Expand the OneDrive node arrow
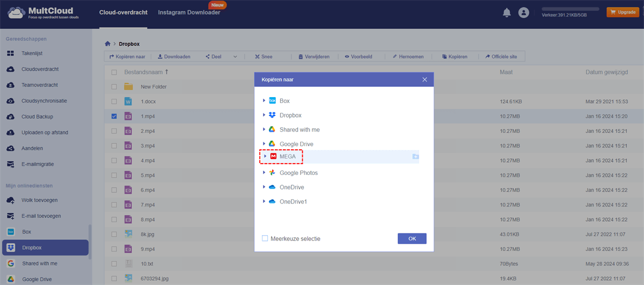The height and width of the screenshot is (285, 644). pos(264,187)
